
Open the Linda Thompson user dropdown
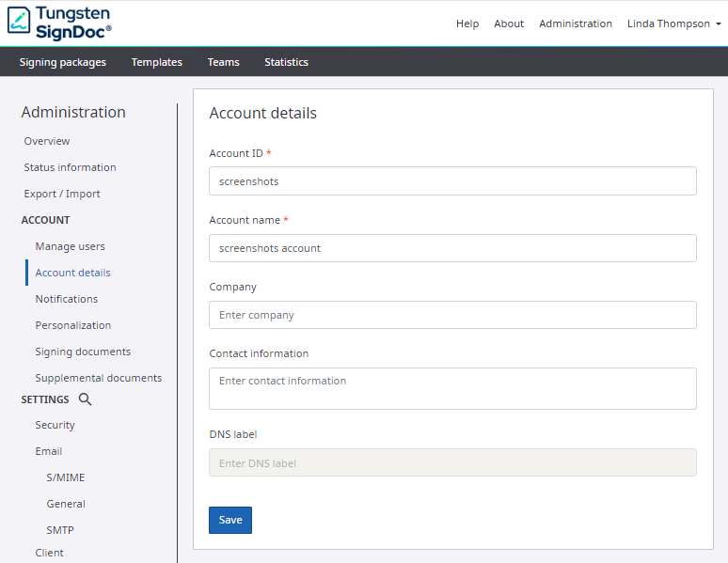673,23
